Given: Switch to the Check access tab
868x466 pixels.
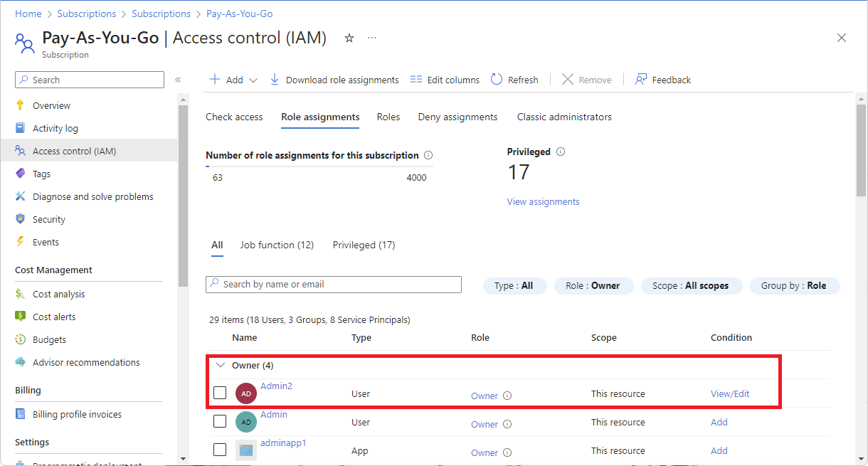Looking at the screenshot, I should click(234, 117).
